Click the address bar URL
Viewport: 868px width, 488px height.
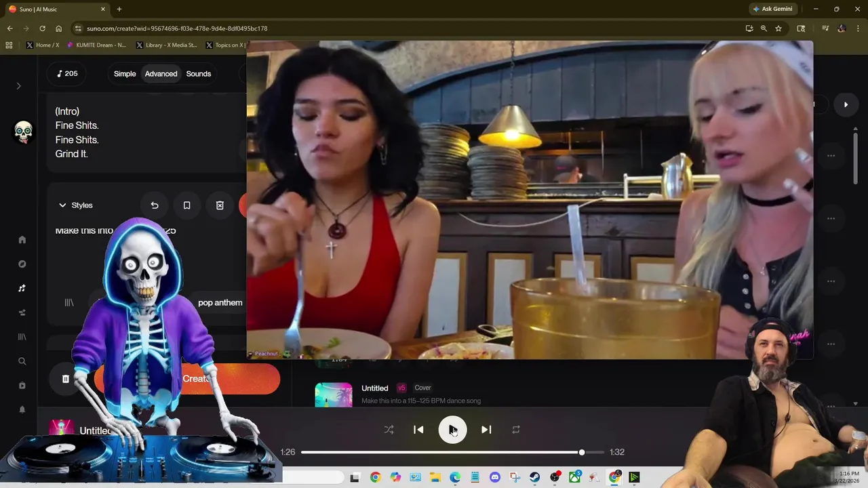pyautogui.click(x=177, y=28)
